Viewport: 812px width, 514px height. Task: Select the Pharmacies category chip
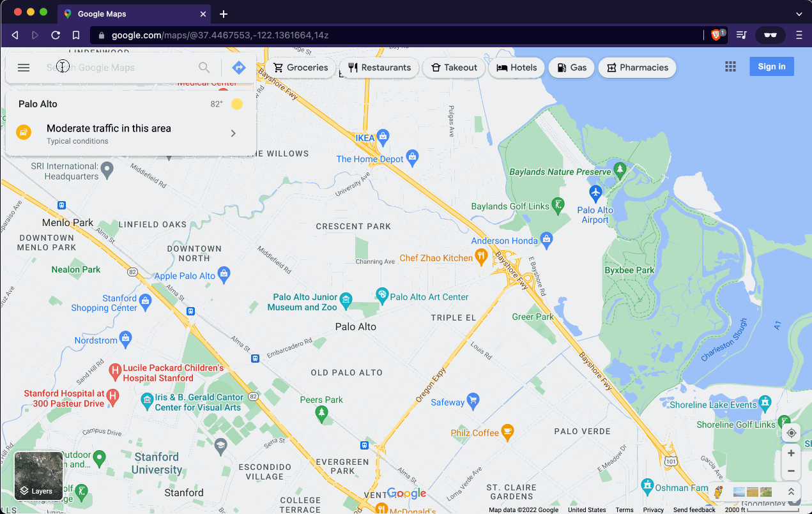click(x=637, y=68)
